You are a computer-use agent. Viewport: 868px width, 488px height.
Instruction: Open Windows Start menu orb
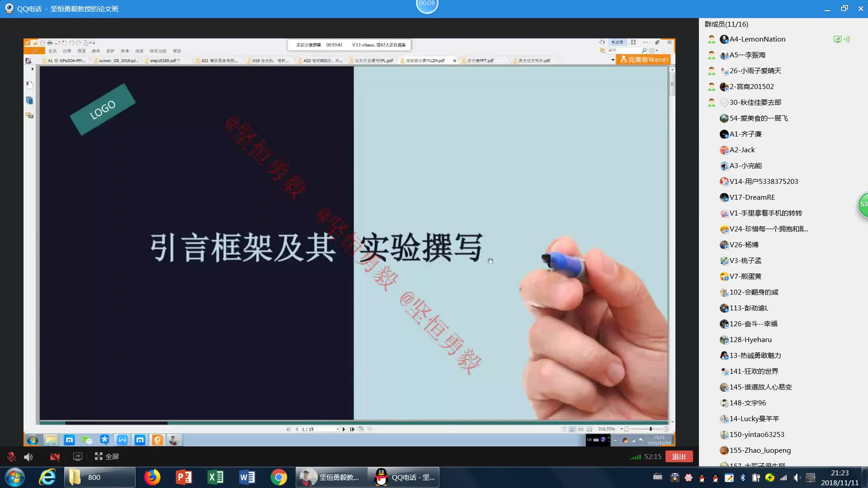click(x=14, y=478)
